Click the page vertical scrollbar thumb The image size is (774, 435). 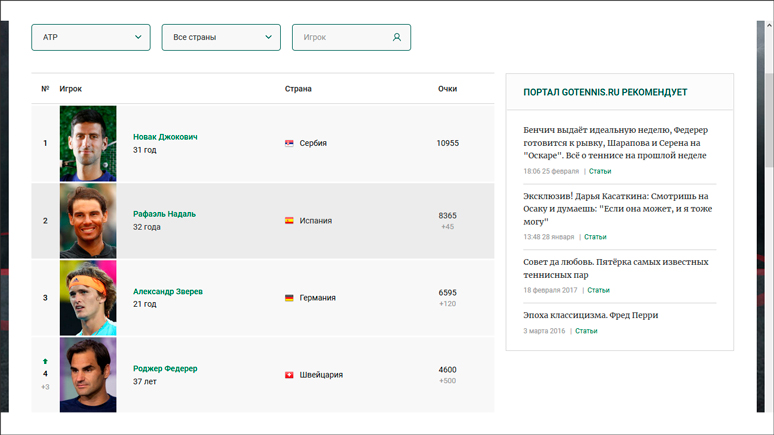tap(770, 121)
